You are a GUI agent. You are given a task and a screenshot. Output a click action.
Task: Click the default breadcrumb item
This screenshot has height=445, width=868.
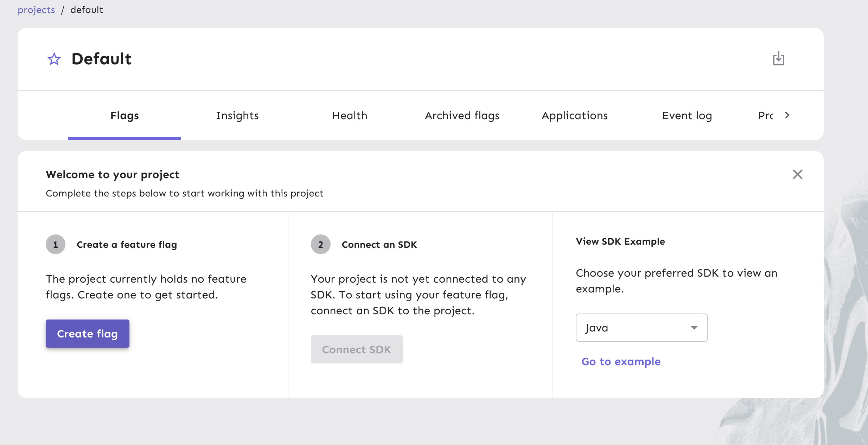click(x=87, y=10)
